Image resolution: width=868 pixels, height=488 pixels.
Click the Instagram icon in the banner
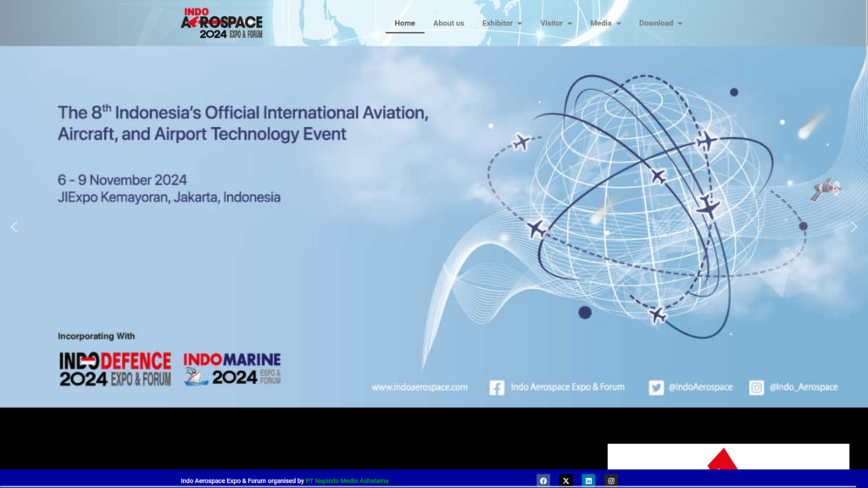click(x=756, y=387)
